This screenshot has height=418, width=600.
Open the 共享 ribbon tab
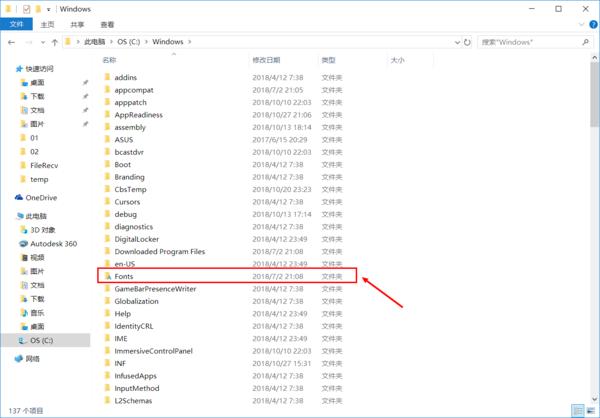click(x=77, y=24)
